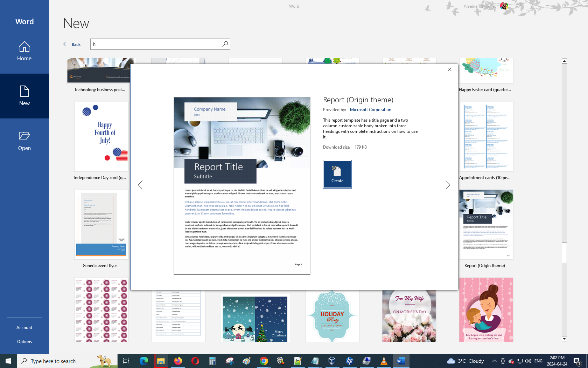Choose the Appointment cards template

486,137
